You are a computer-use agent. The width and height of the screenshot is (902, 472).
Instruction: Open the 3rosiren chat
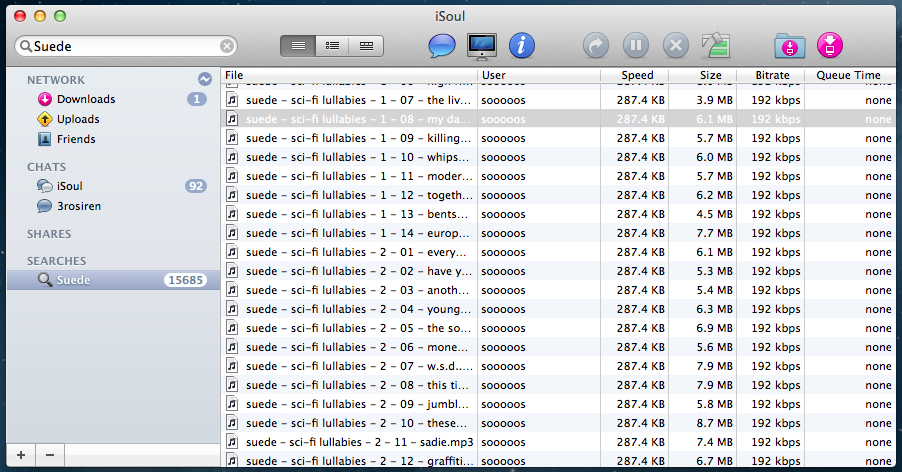113,206
